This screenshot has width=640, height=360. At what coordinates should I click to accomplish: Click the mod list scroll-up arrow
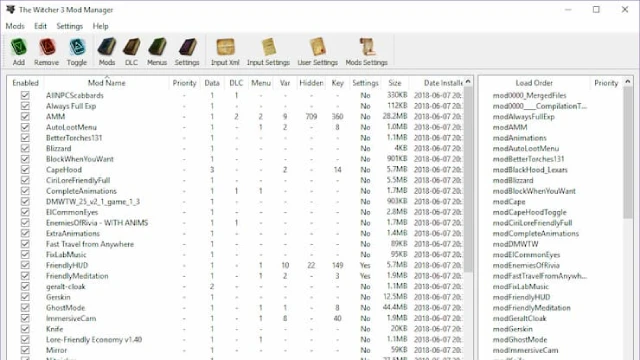(468, 82)
